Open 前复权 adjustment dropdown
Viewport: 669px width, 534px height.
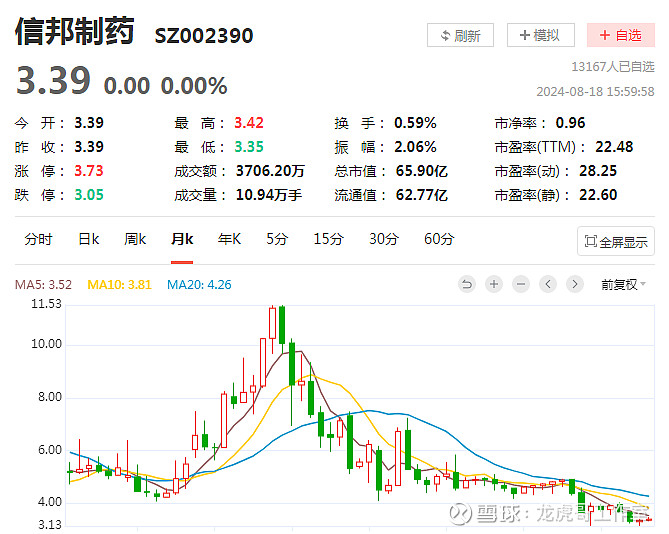click(x=623, y=284)
